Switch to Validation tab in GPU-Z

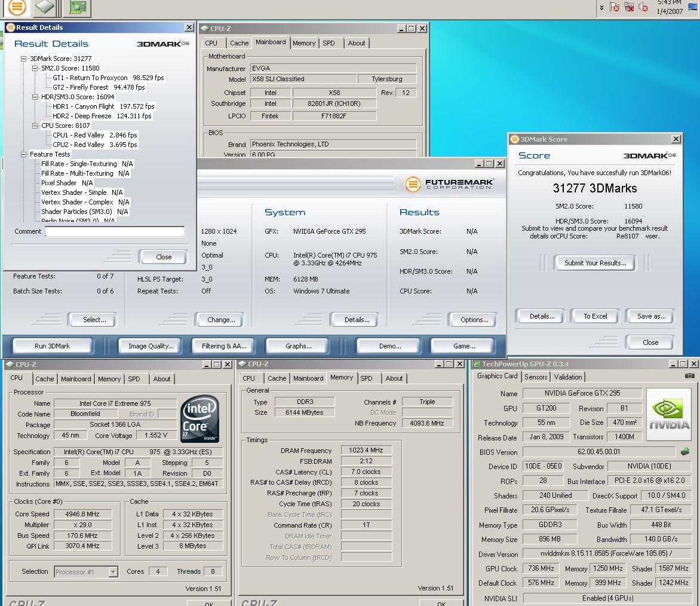tap(568, 377)
